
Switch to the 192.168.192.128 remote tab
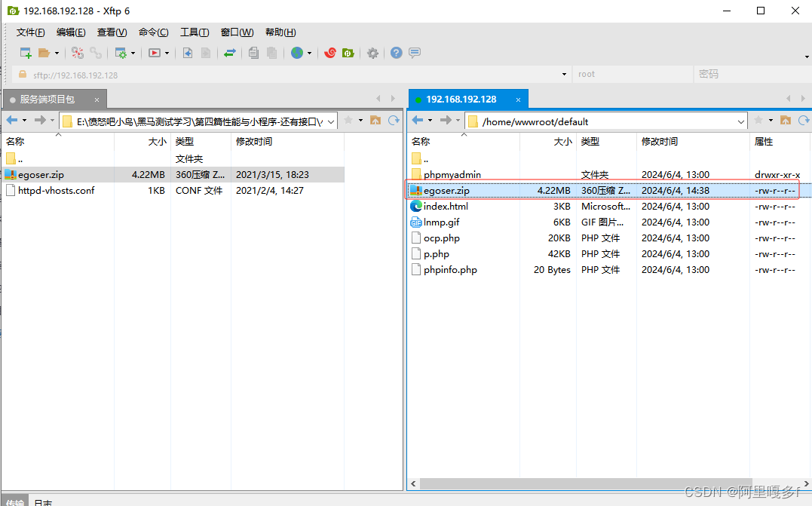point(461,100)
